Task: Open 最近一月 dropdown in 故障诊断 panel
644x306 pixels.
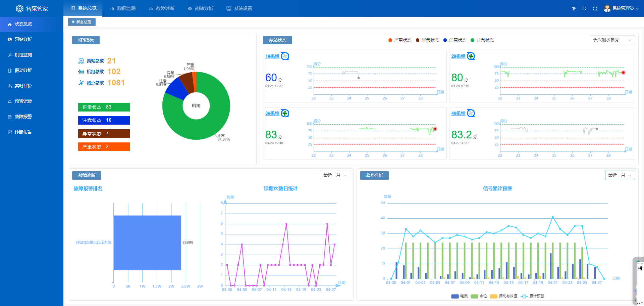Action: click(x=334, y=175)
